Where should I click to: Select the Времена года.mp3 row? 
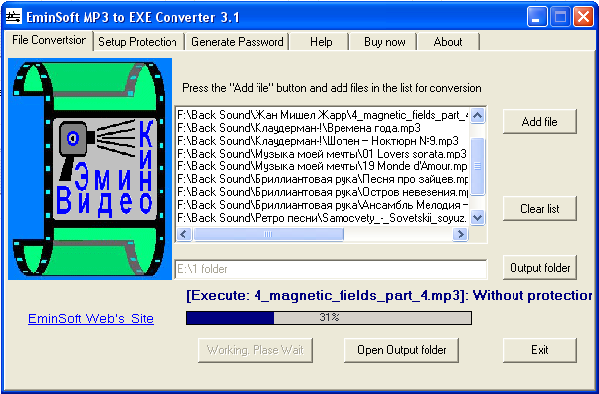[x=322, y=128]
